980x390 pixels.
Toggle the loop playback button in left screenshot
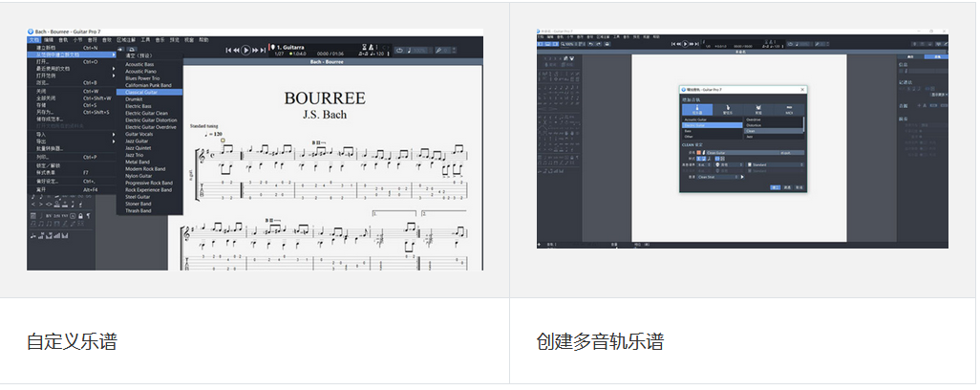tap(399, 50)
